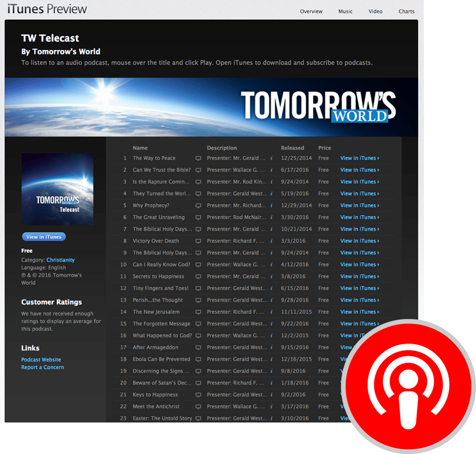Click info icon for The Great Unraveling
The height and width of the screenshot is (454, 476).
click(271, 217)
